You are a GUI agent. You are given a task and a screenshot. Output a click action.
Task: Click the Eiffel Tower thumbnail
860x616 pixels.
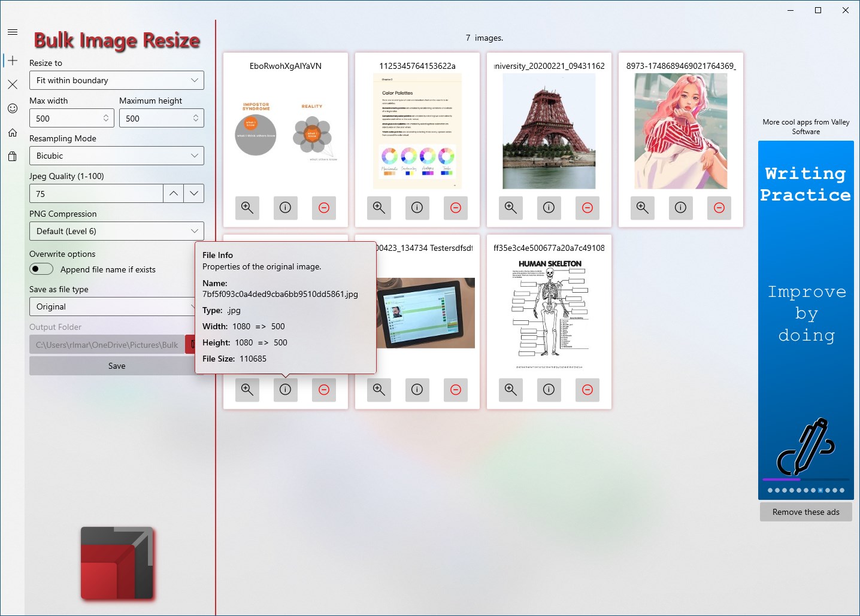(549, 132)
